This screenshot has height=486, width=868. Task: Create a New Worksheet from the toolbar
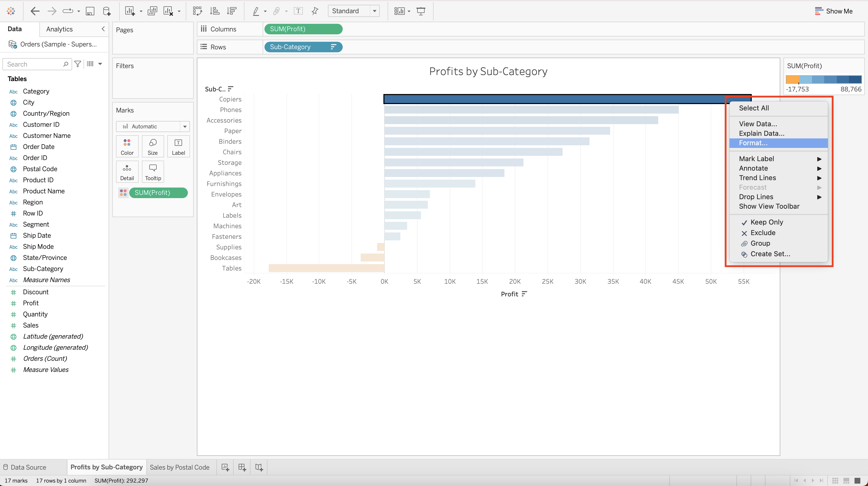pos(129,11)
